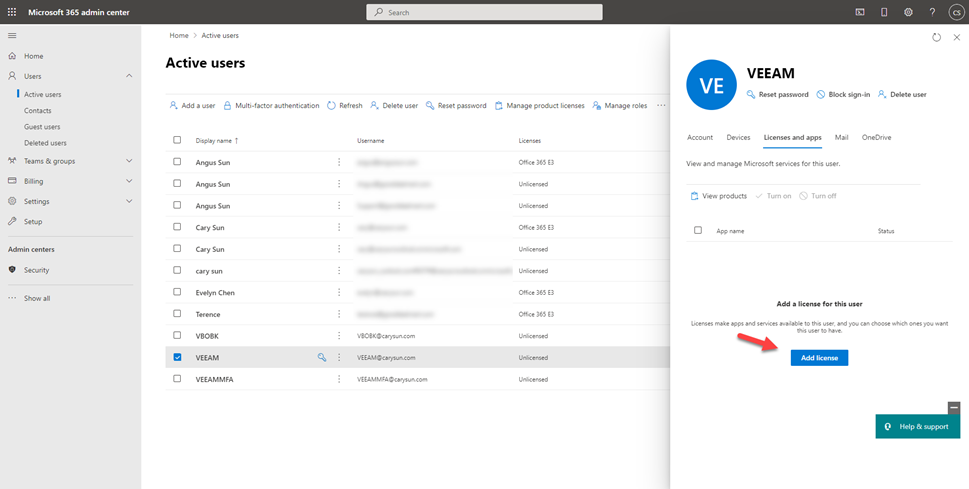Open Help & support widget
The width and height of the screenshot is (969, 489).
coord(918,427)
